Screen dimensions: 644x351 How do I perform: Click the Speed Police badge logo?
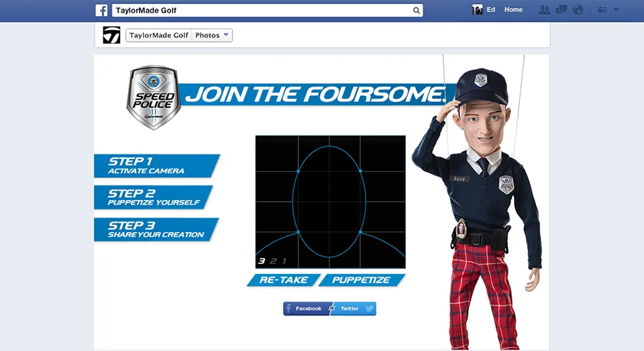154,98
